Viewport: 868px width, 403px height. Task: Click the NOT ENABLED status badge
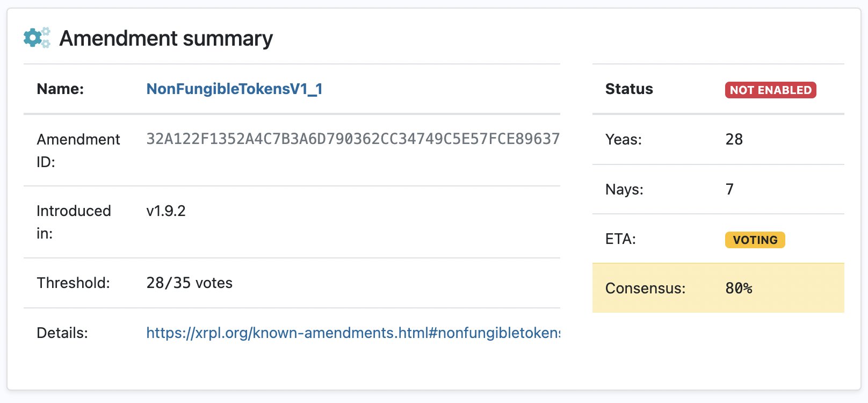click(x=770, y=90)
